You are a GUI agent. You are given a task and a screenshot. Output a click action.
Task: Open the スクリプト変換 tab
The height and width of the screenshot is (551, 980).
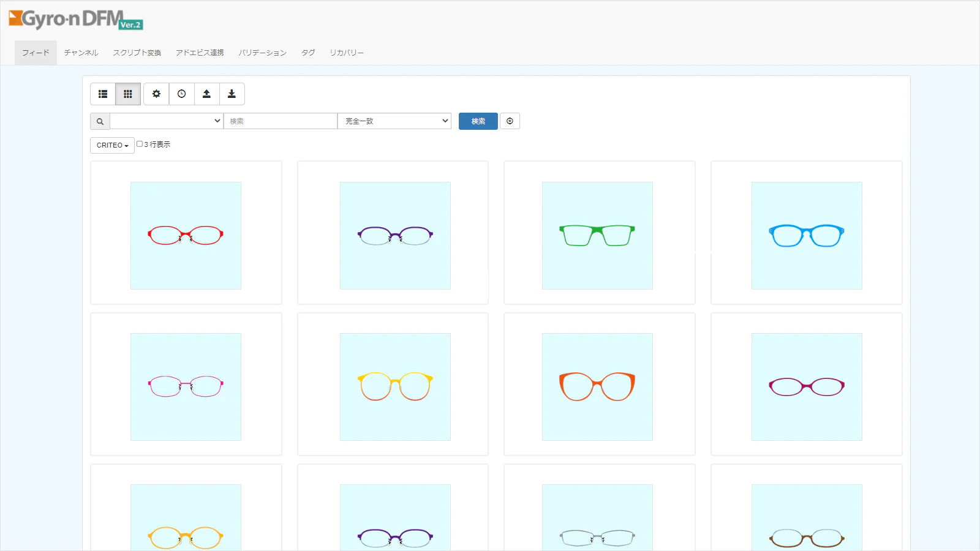137,53
